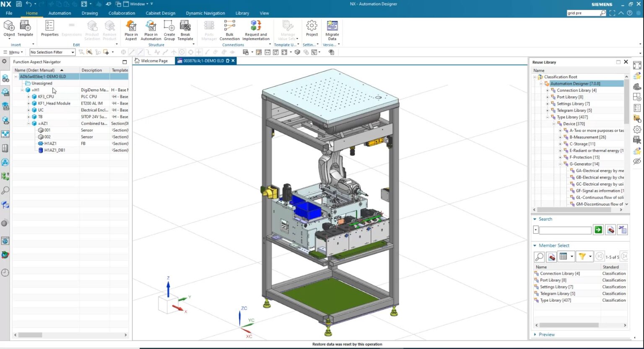644x349 pixels.
Task: Open the No Selection Filter dropdown
Action: click(x=73, y=52)
